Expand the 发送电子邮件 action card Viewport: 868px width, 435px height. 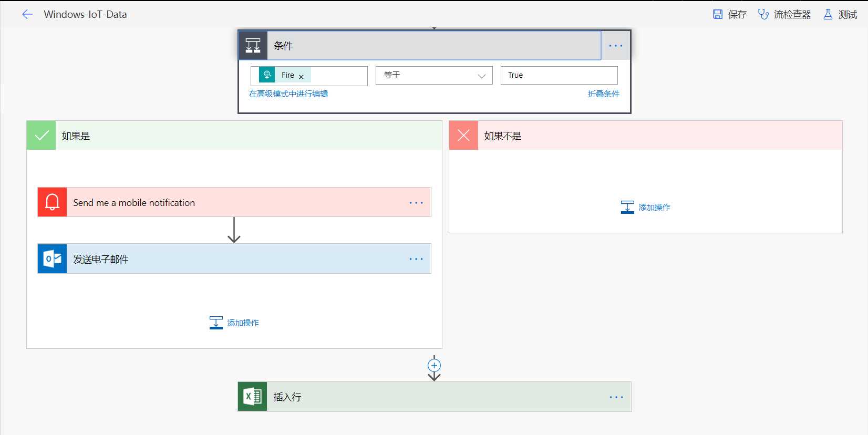[234, 258]
